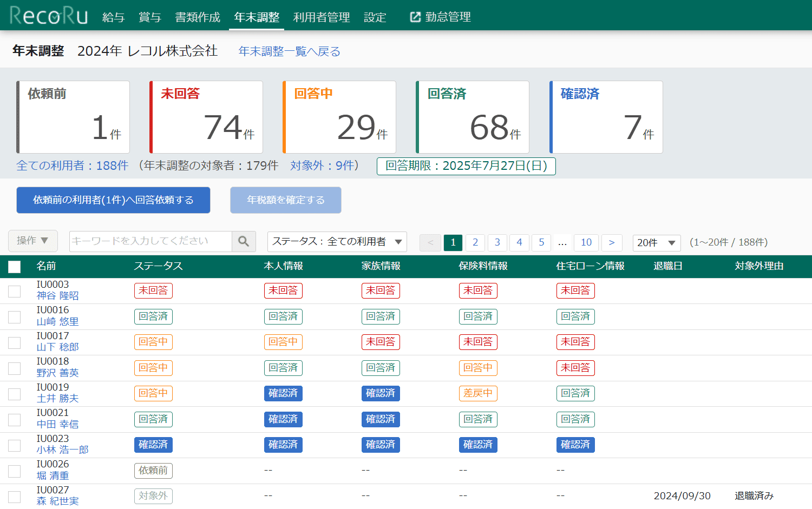812x509 pixels.
Task: Click the 名前 column header
Action: click(x=46, y=266)
